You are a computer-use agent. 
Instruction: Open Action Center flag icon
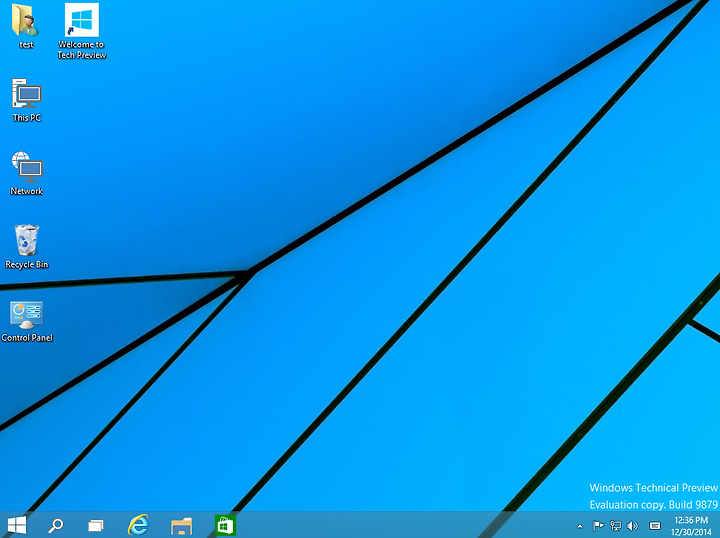click(x=598, y=526)
